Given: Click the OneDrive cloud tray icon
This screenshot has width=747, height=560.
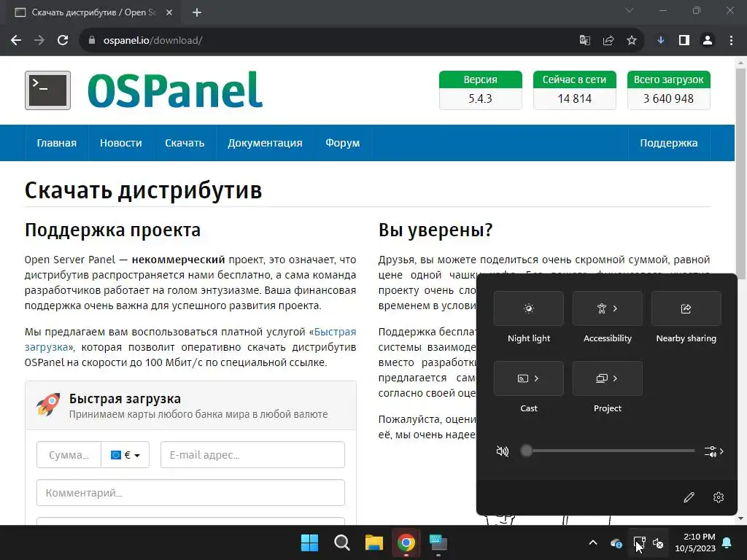Looking at the screenshot, I should pos(616,542).
